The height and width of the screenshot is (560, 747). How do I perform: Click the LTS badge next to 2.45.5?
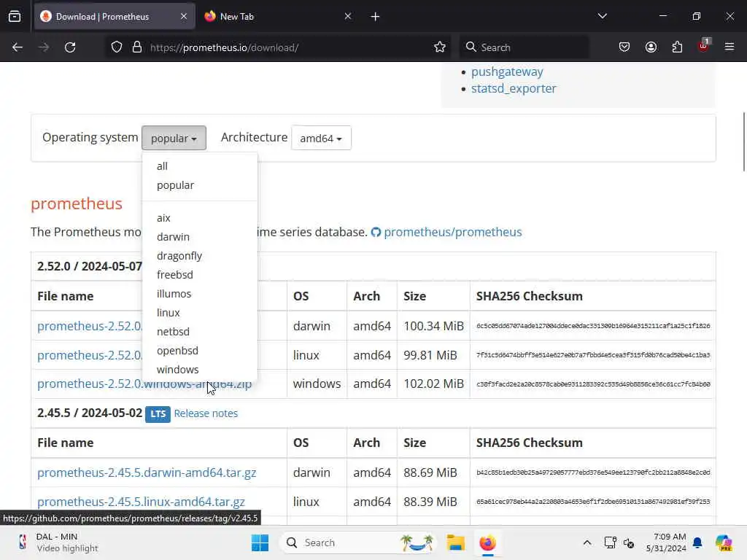pyautogui.click(x=158, y=414)
